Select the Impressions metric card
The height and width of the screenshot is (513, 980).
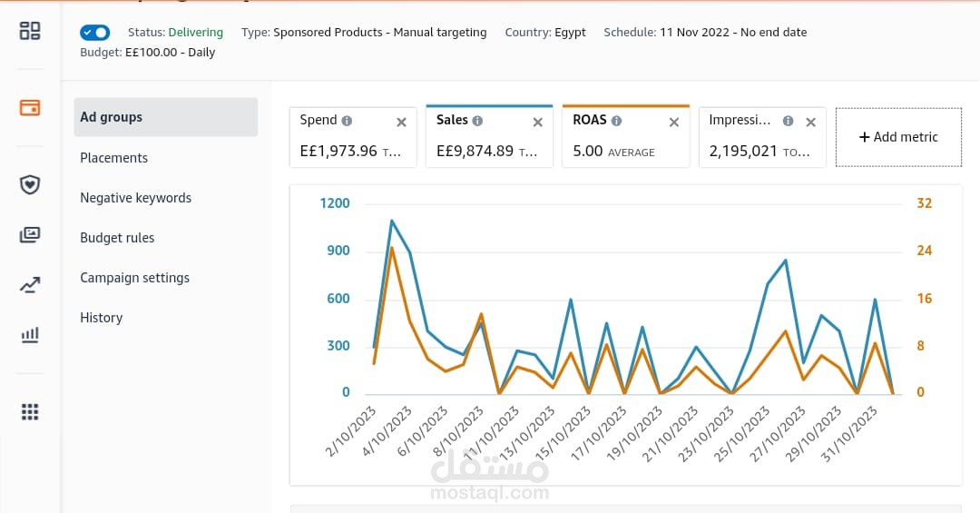click(762, 138)
